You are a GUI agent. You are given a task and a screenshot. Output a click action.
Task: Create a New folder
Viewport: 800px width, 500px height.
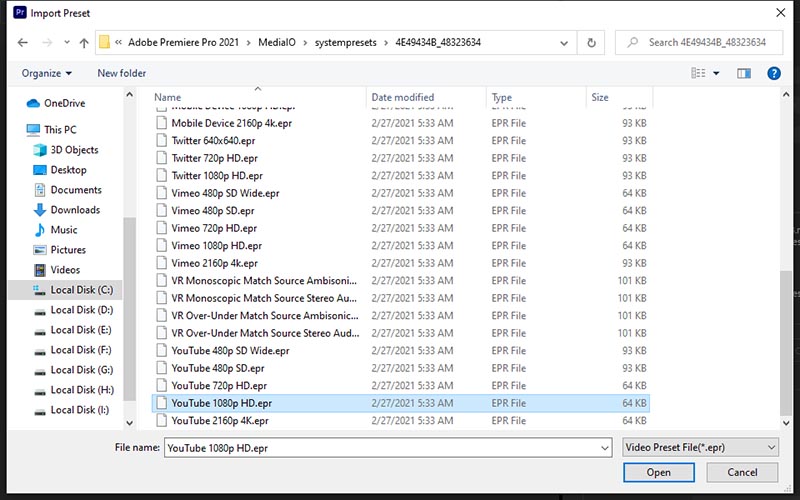pyautogui.click(x=121, y=73)
